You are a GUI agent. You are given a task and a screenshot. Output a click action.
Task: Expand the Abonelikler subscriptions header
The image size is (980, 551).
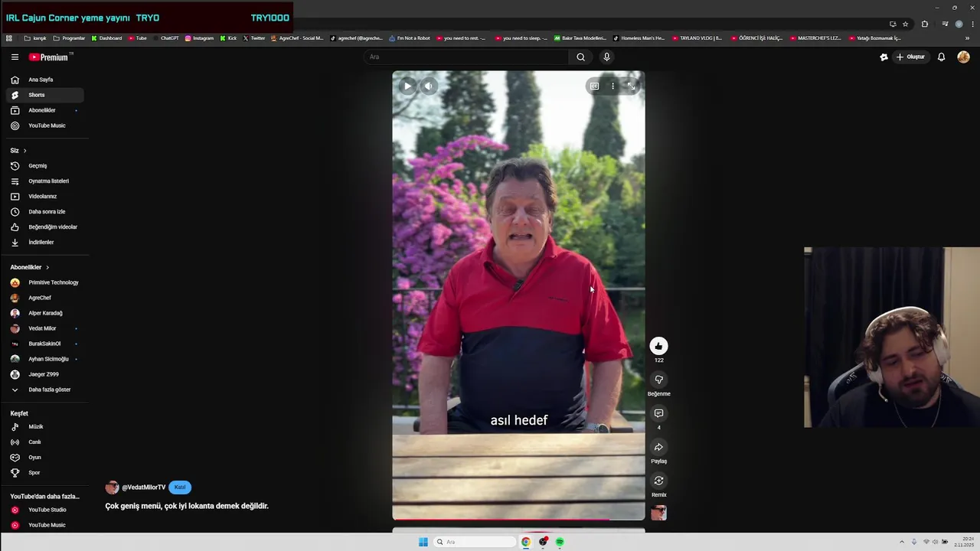click(x=30, y=267)
